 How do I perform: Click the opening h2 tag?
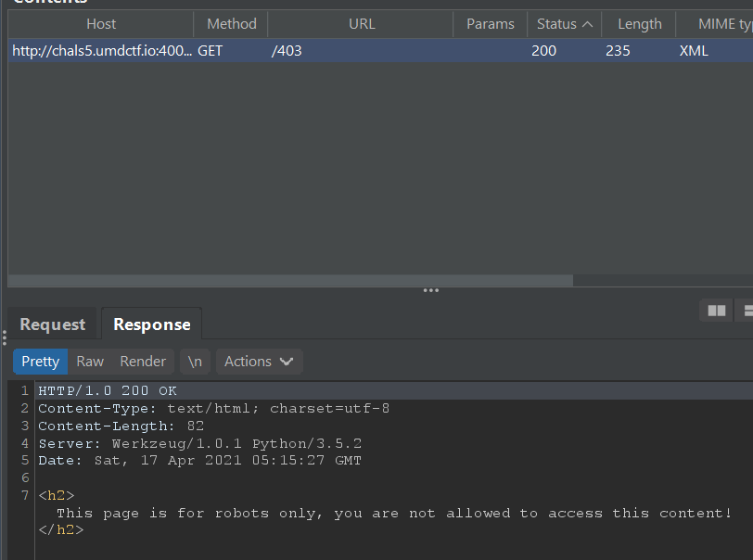tap(57, 495)
